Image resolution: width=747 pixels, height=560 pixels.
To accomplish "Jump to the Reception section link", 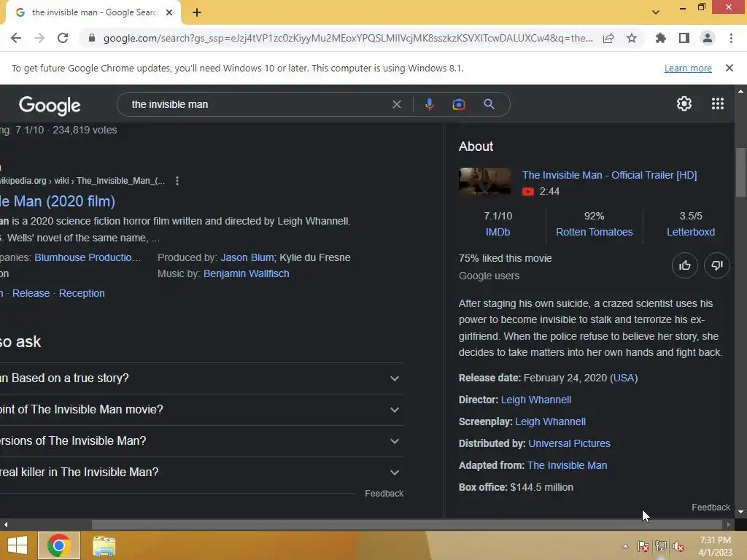I will tap(82, 293).
